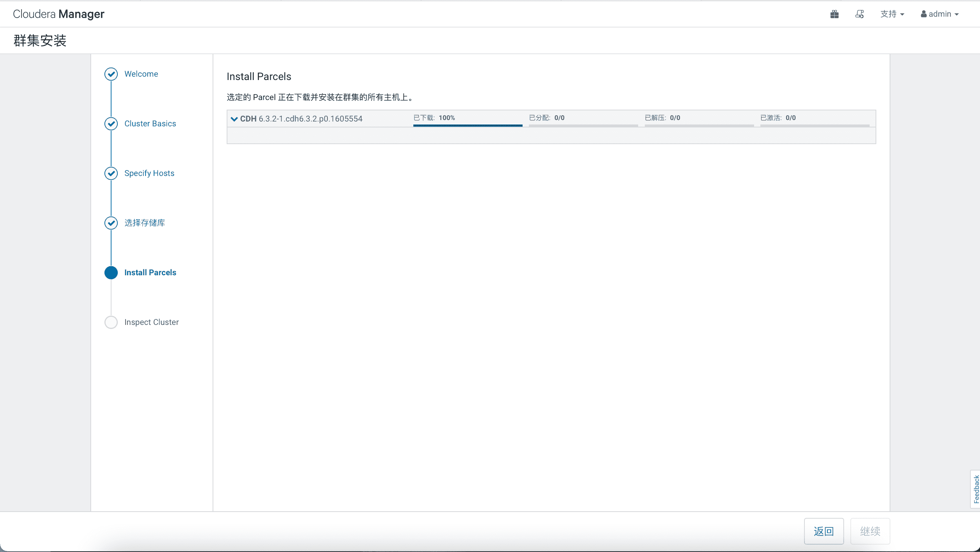Click the 继续 continue button

pos(870,531)
